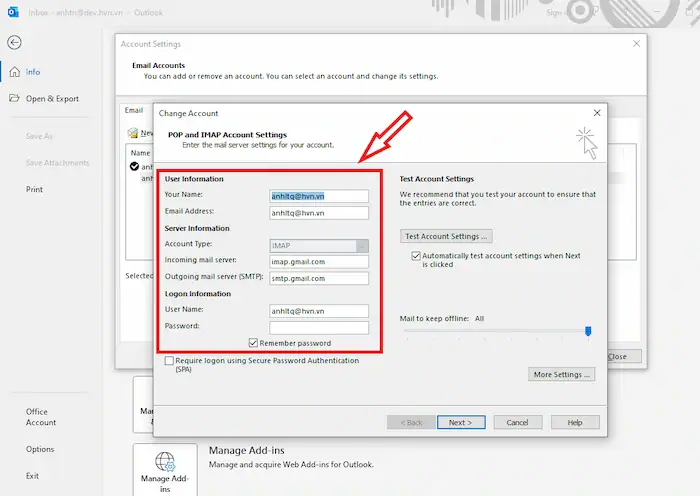Viewport: 700px width, 496px height.
Task: Click the Manage Add-ins button
Action: 165,470
